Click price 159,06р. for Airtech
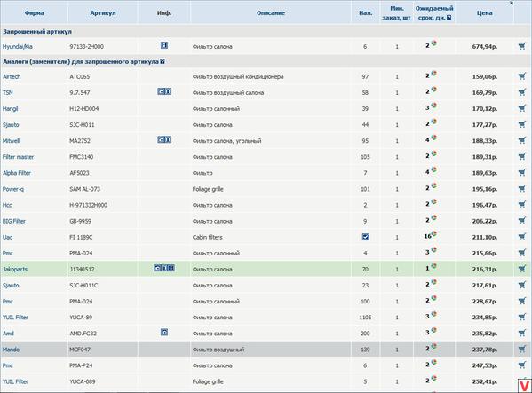 (485, 76)
